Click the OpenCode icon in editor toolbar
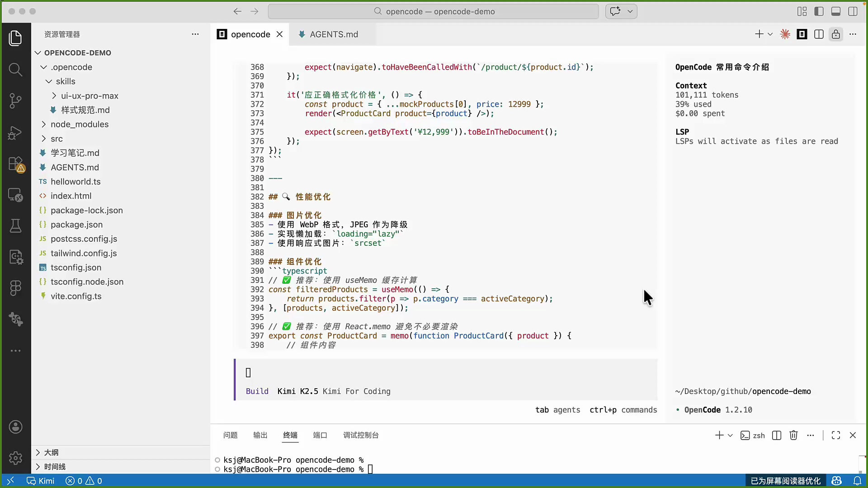This screenshot has height=488, width=868. click(802, 34)
